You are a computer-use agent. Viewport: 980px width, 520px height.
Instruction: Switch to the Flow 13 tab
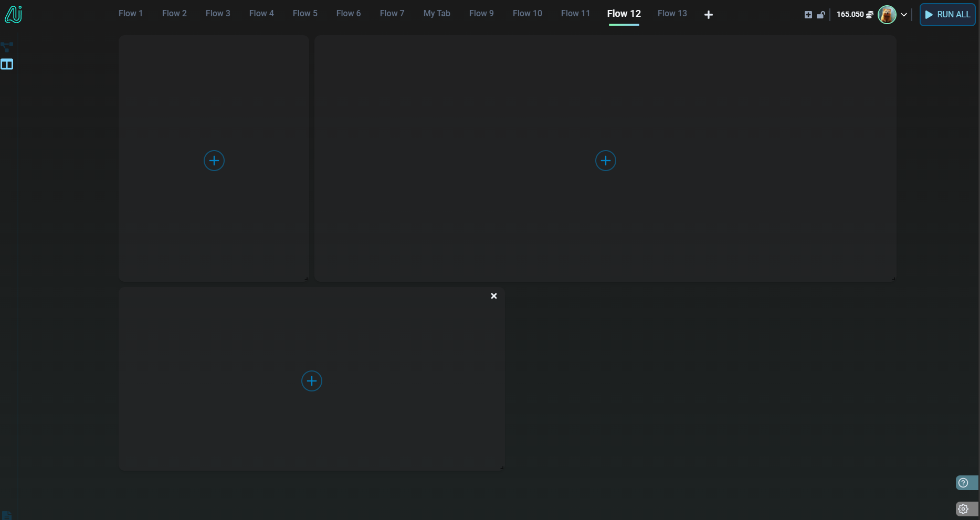[x=672, y=14]
